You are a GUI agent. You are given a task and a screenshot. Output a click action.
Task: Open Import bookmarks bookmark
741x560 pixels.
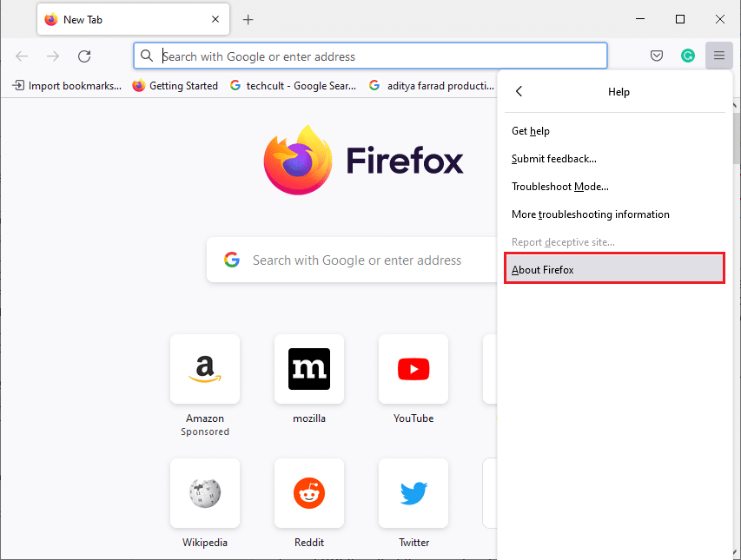67,85
